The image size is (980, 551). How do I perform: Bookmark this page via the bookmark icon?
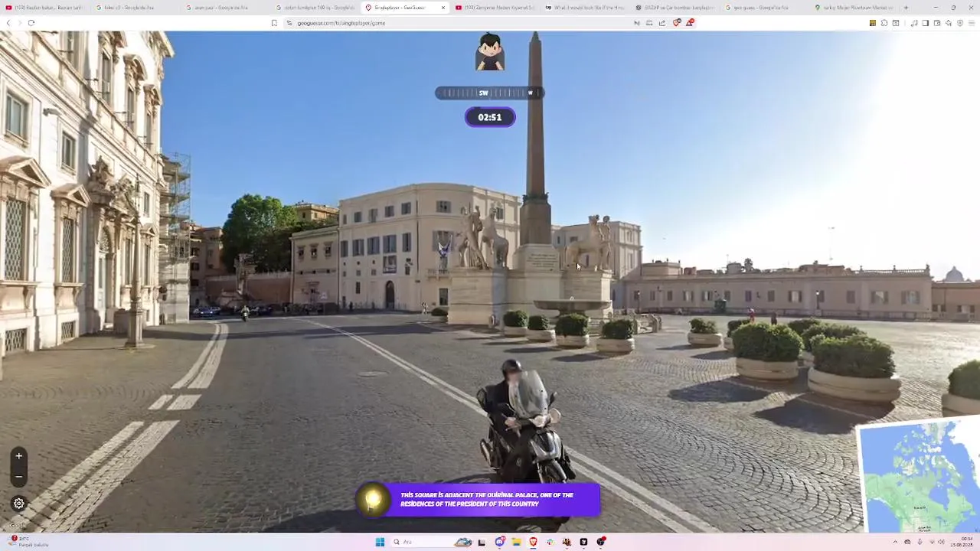pyautogui.click(x=274, y=23)
